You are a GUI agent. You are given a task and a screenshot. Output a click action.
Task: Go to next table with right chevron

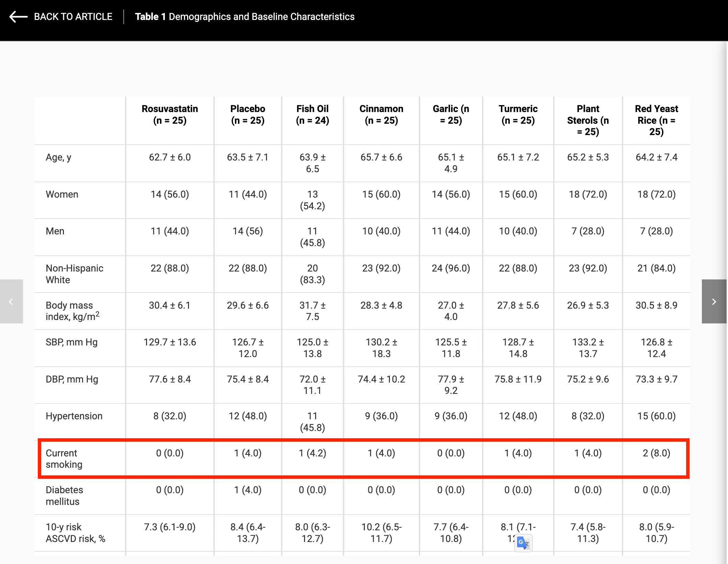(714, 301)
